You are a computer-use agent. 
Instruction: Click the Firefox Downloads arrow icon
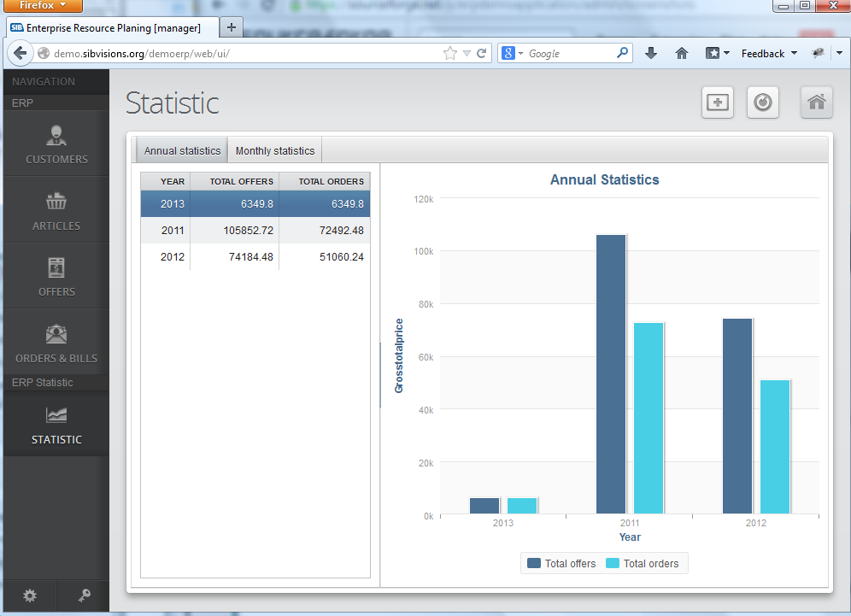pos(650,53)
